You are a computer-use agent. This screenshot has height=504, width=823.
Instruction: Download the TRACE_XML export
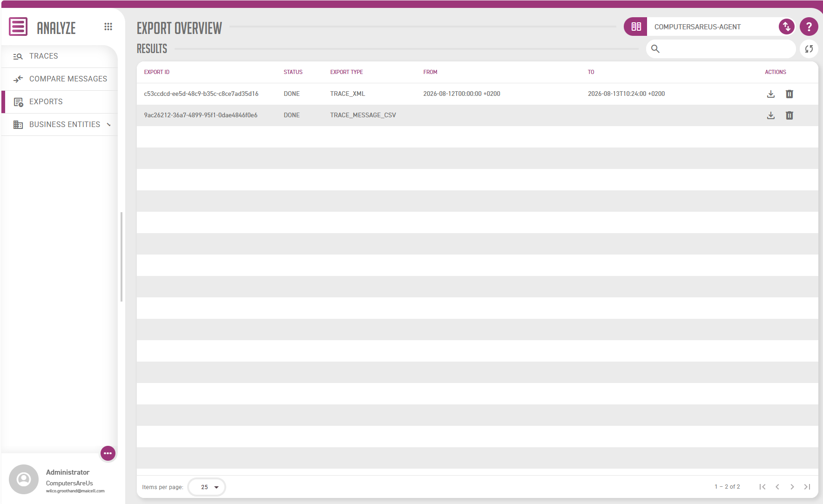click(771, 94)
